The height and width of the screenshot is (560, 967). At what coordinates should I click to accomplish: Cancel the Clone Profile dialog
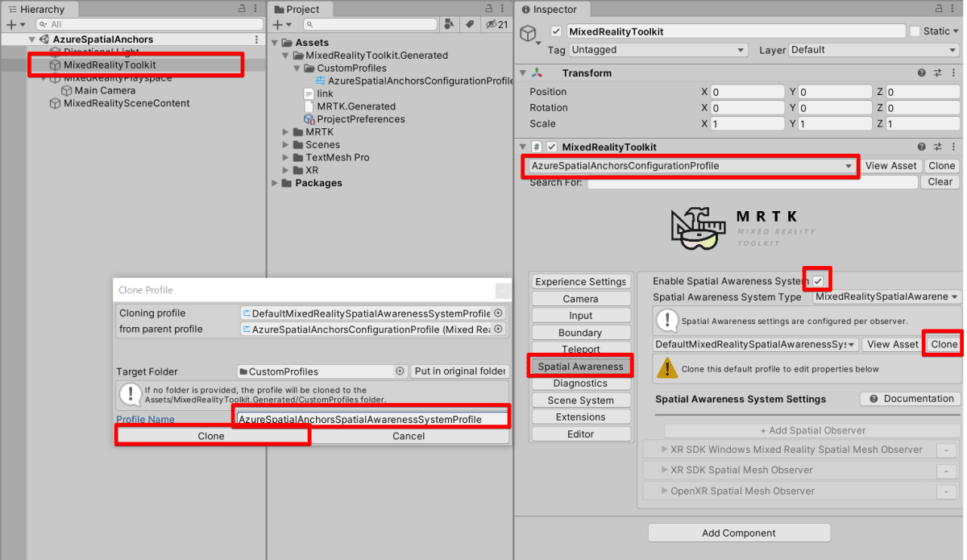[409, 436]
